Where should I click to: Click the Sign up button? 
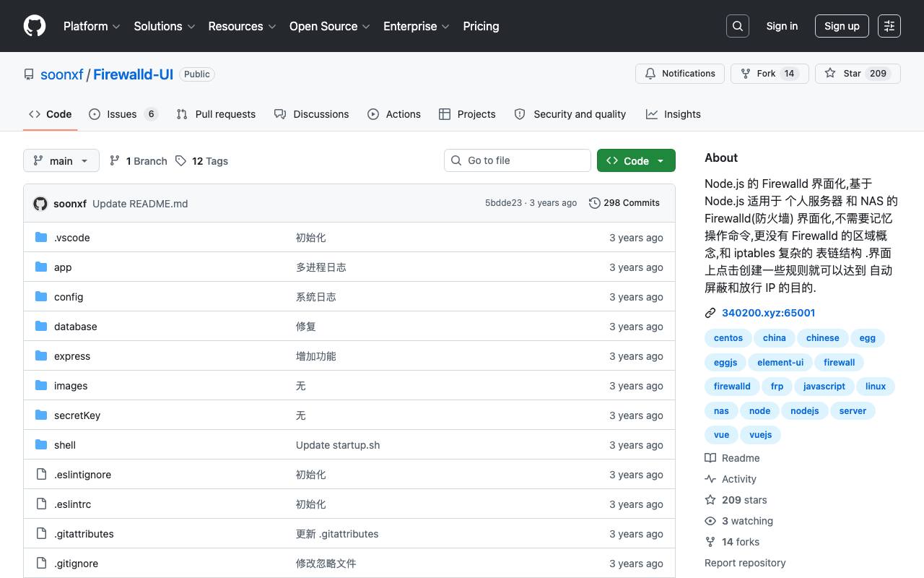(x=842, y=26)
